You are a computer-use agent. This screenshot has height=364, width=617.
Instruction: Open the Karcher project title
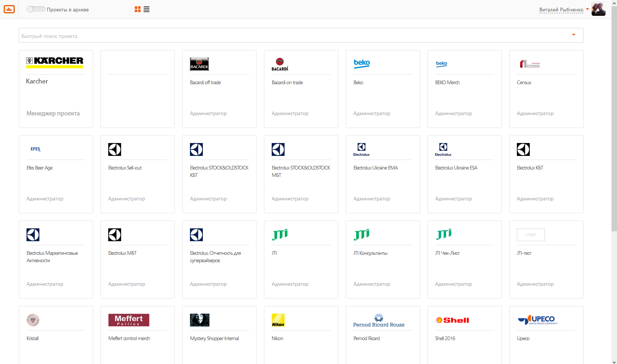pyautogui.click(x=37, y=81)
